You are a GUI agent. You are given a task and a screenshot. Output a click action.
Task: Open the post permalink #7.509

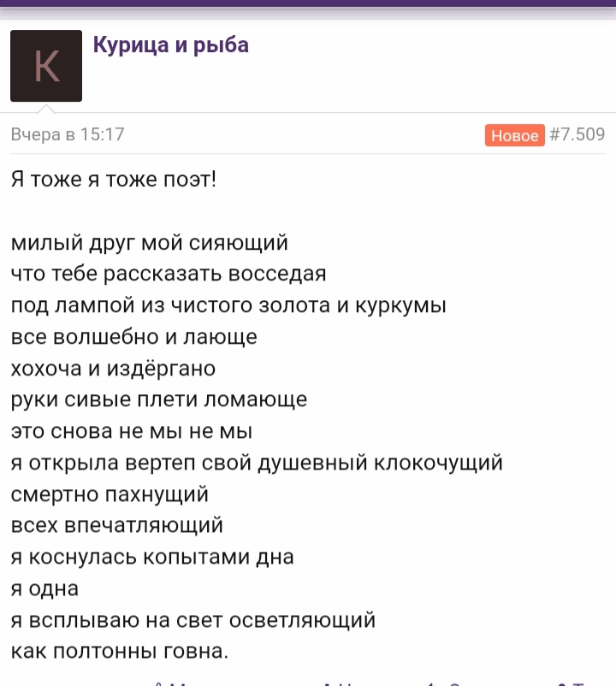(577, 134)
